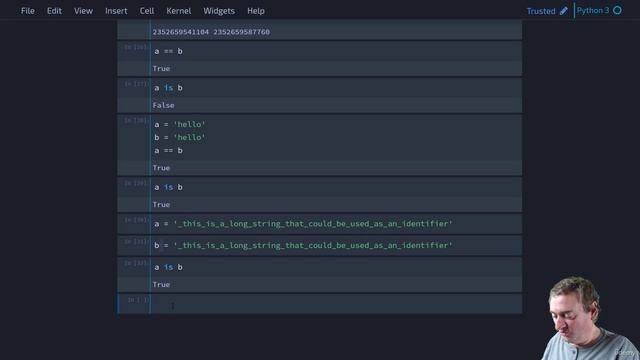Select the 'a == b' cell above True
This screenshot has height=360, width=640.
(x=336, y=51)
